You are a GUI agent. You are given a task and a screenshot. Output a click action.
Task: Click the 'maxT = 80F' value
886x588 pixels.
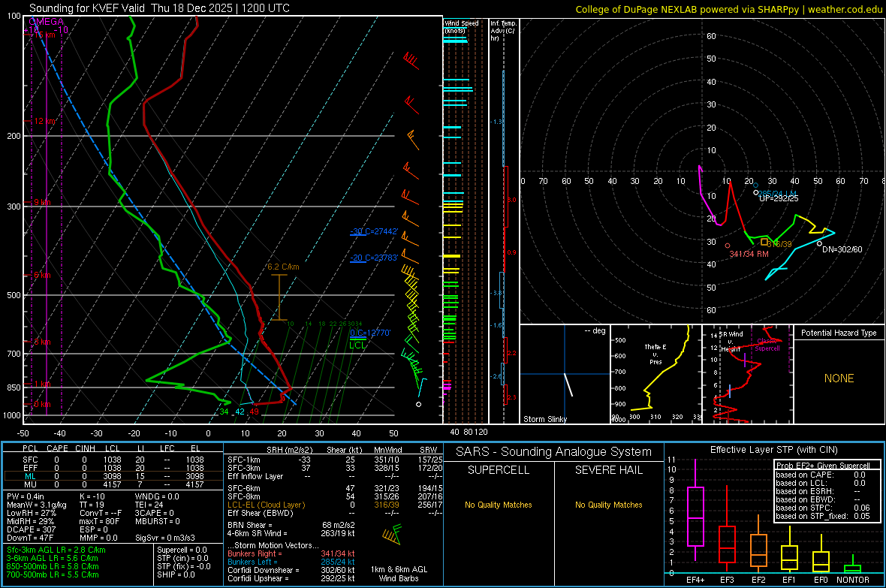99,521
